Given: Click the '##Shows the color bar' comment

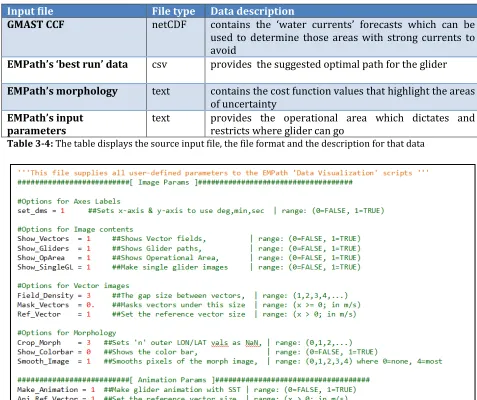Looking at the screenshot, I should tap(151, 352).
